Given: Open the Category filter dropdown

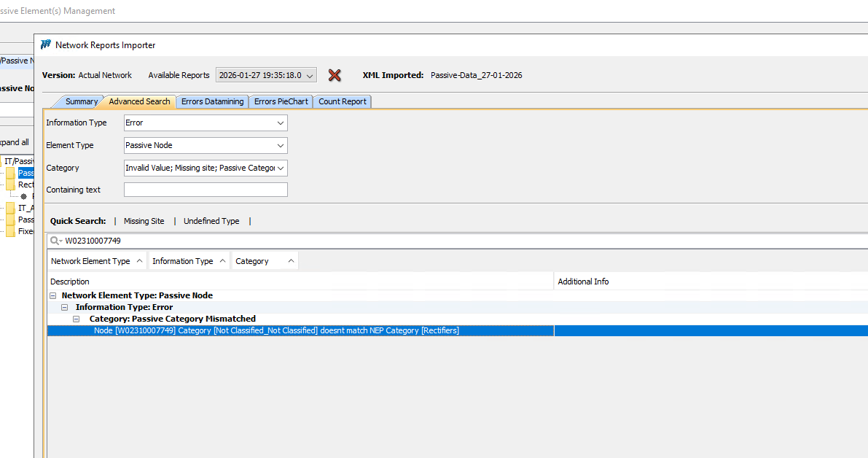Looking at the screenshot, I should 281,168.
